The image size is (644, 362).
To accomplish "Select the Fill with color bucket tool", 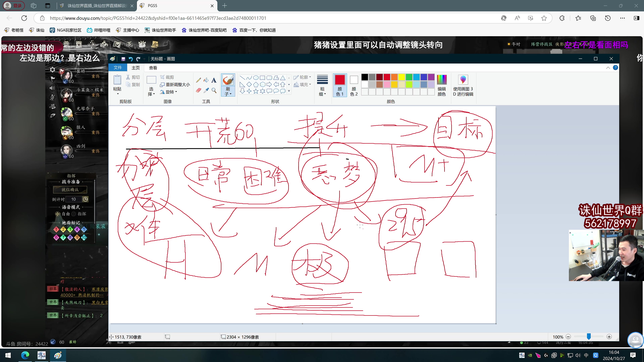I will point(206,80).
